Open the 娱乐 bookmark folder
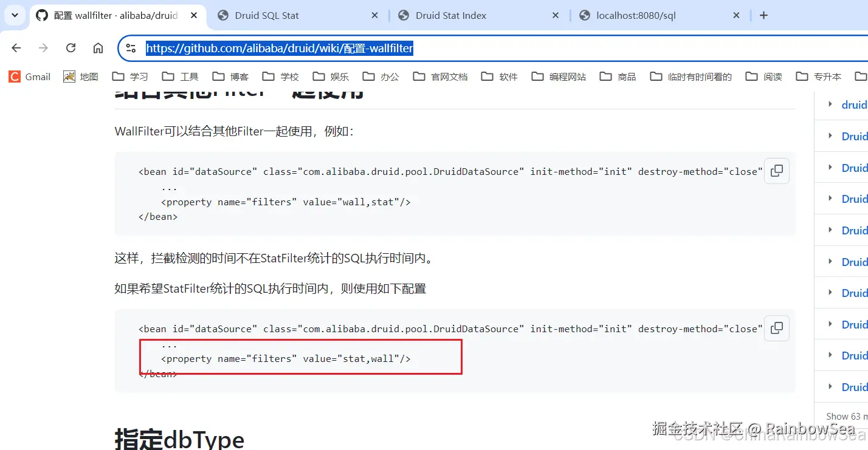 click(x=331, y=77)
